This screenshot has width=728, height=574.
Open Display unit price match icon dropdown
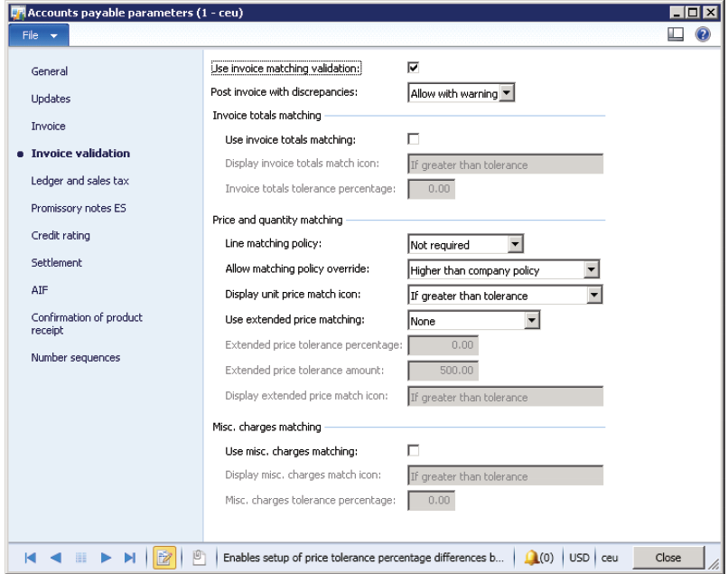point(594,295)
